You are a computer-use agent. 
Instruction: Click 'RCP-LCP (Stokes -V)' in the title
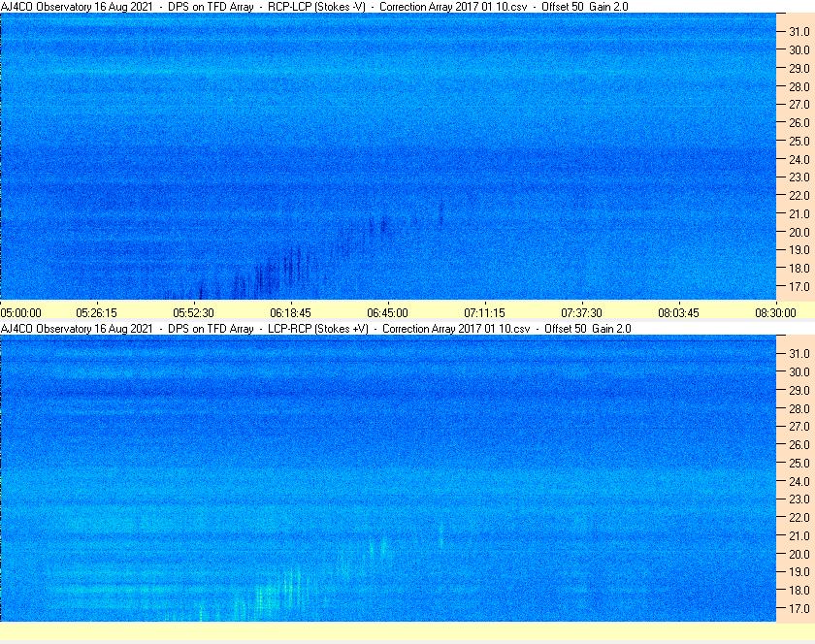(x=316, y=7)
